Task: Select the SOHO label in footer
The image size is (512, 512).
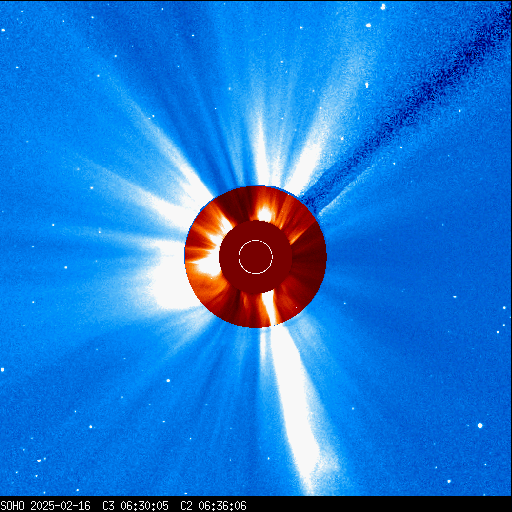Action: point(13,506)
